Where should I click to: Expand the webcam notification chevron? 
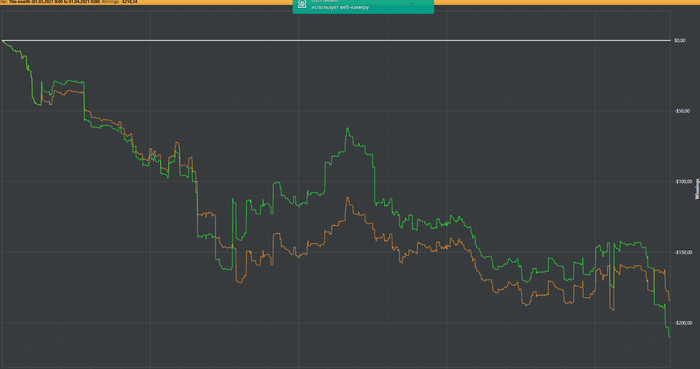(412, 4)
